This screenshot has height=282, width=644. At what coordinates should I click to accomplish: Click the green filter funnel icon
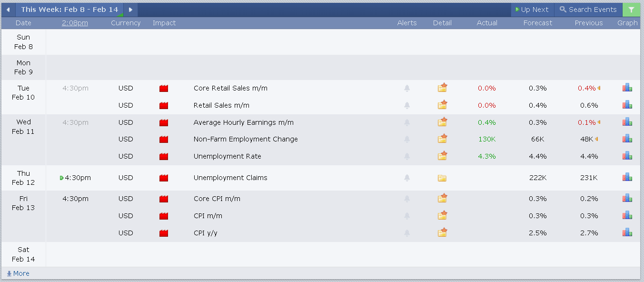click(631, 10)
